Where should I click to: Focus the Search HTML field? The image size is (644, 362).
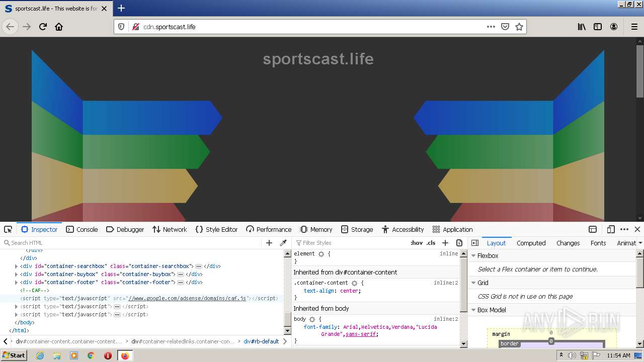[x=131, y=243]
